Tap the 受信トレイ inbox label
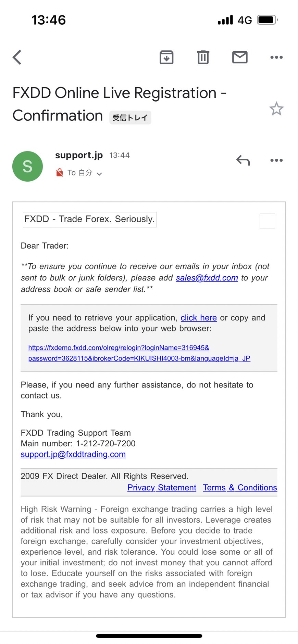298x644 pixels. tap(130, 118)
